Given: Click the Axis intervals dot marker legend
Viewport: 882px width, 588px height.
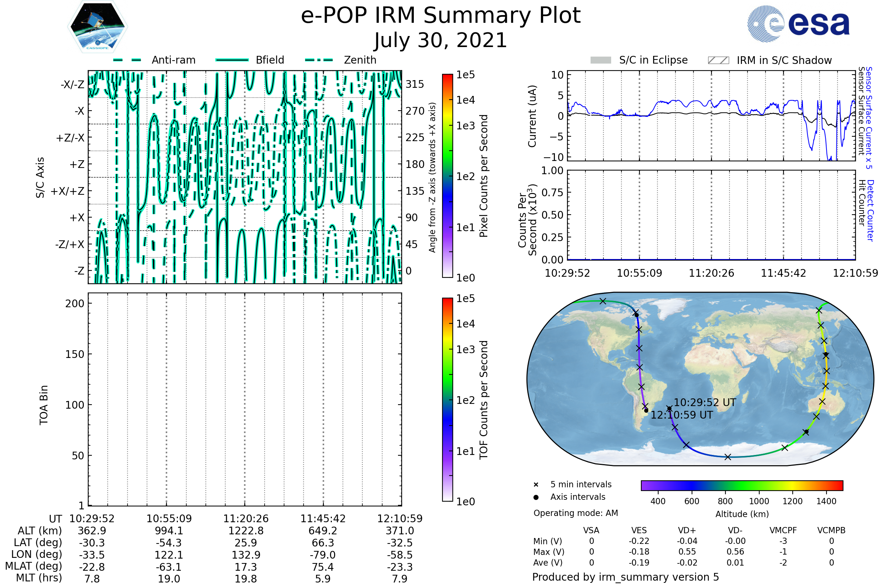Looking at the screenshot, I should [x=536, y=497].
